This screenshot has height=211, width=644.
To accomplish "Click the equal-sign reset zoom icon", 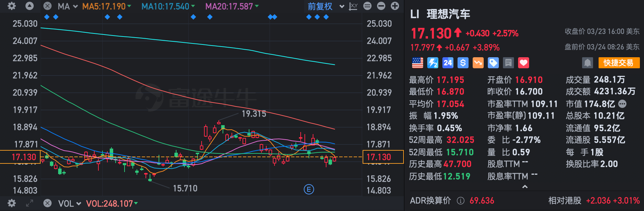I will tap(367, 6).
